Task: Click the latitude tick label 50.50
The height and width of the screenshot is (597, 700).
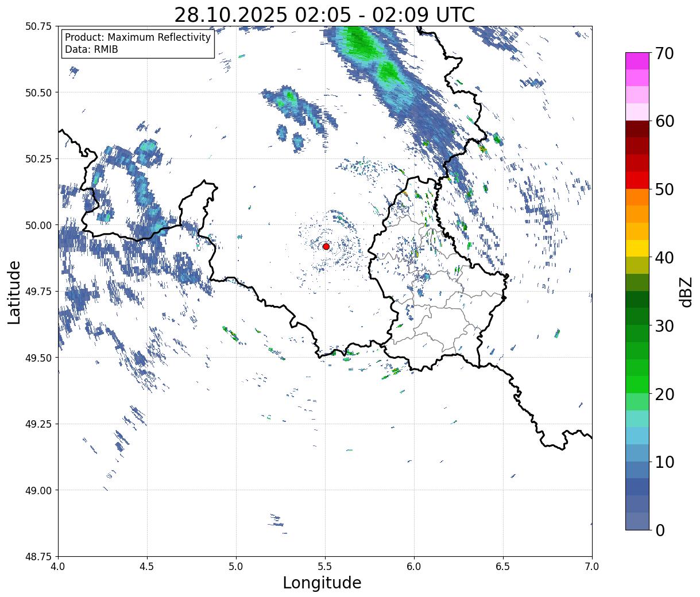Action: [38, 92]
